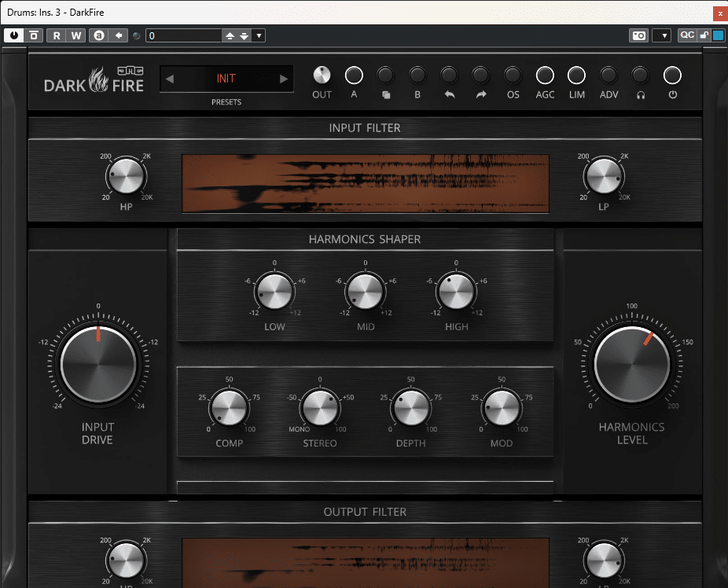Click the A/B settings switch icon in host toolbar
Screen dimensions: 728x588
click(34, 35)
